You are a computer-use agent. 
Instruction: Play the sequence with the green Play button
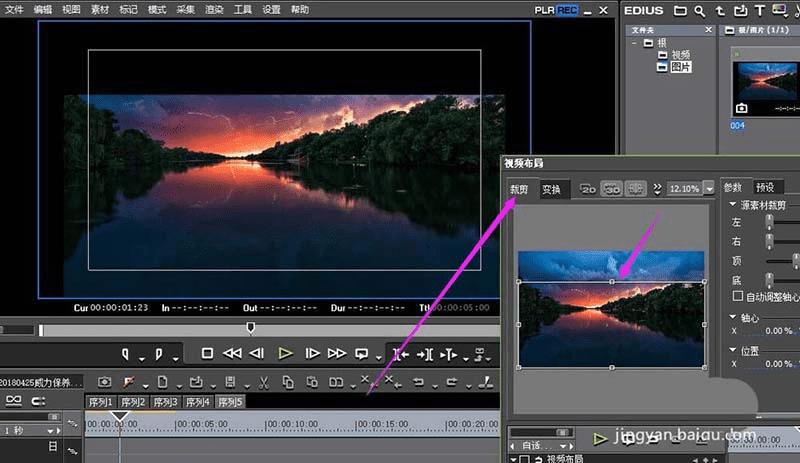tap(285, 353)
